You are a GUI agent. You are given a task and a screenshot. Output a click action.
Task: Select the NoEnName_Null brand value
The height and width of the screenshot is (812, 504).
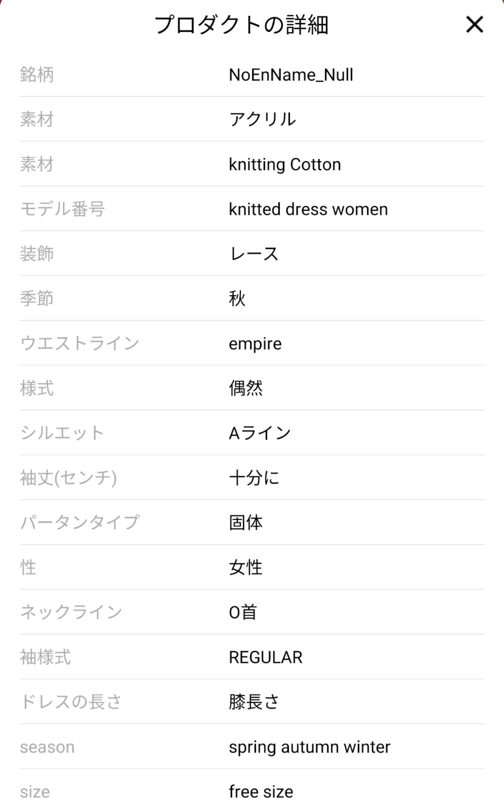(291, 75)
